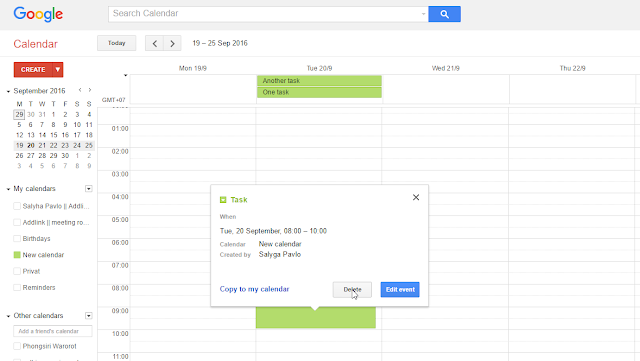Select day 15 in mini calendar

point(53,135)
